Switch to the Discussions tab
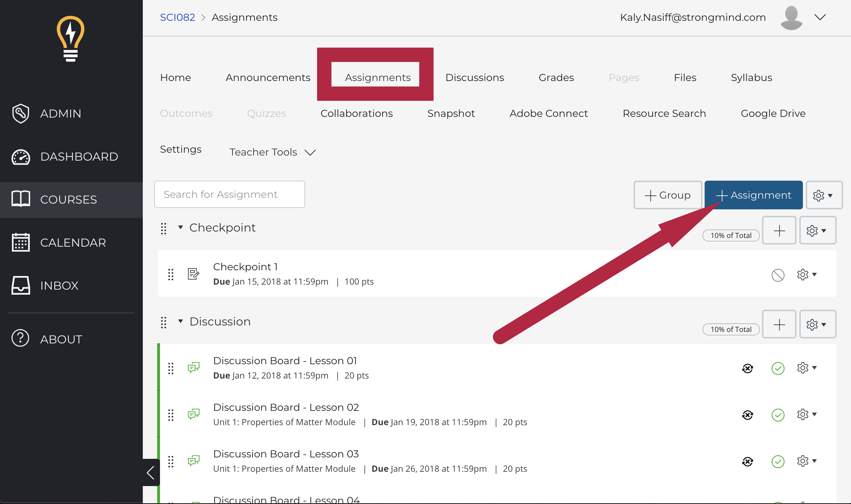 point(474,77)
